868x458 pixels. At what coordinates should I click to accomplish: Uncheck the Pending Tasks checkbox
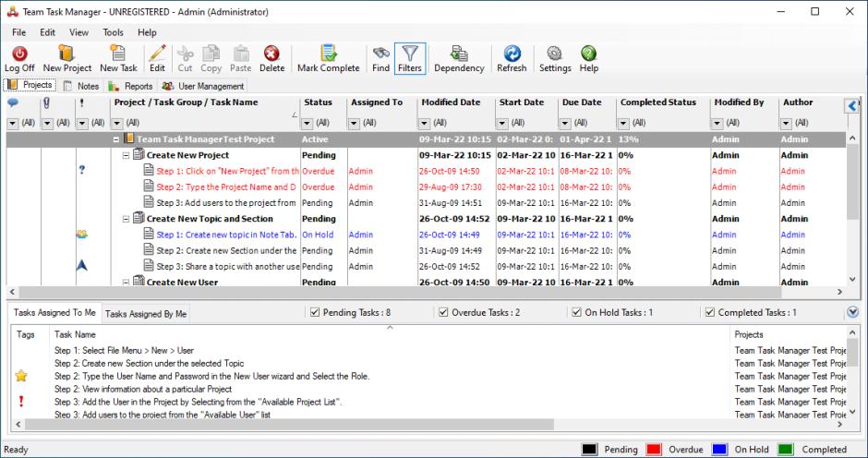click(x=314, y=313)
